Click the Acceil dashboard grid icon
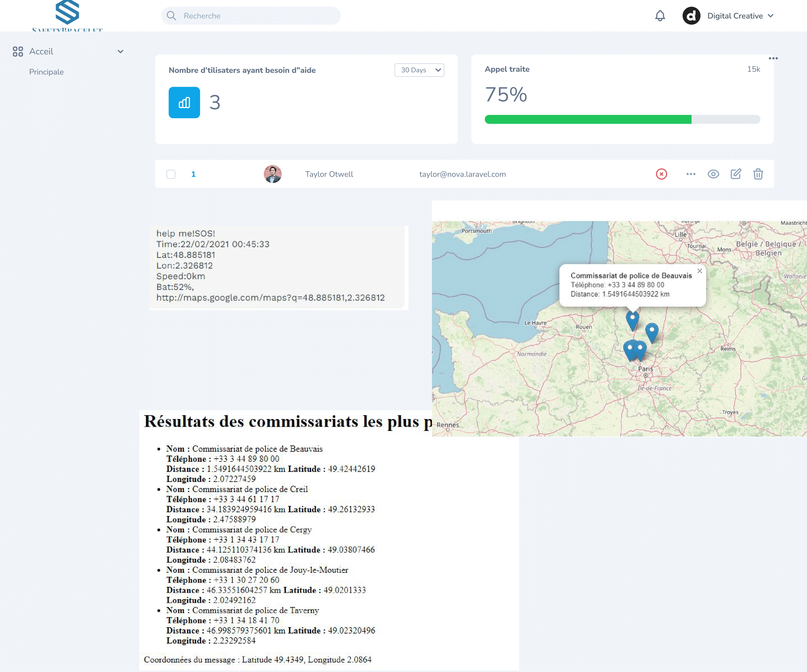 tap(18, 51)
